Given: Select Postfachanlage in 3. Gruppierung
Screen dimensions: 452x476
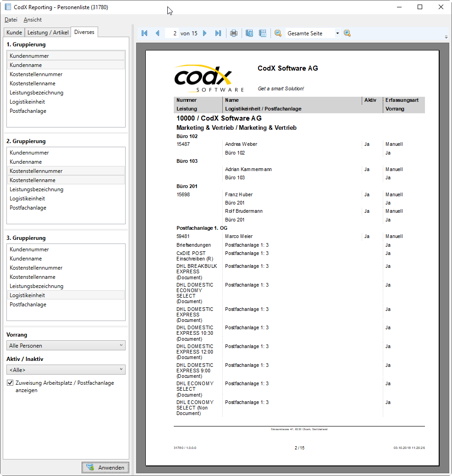Looking at the screenshot, I should tap(66, 304).
